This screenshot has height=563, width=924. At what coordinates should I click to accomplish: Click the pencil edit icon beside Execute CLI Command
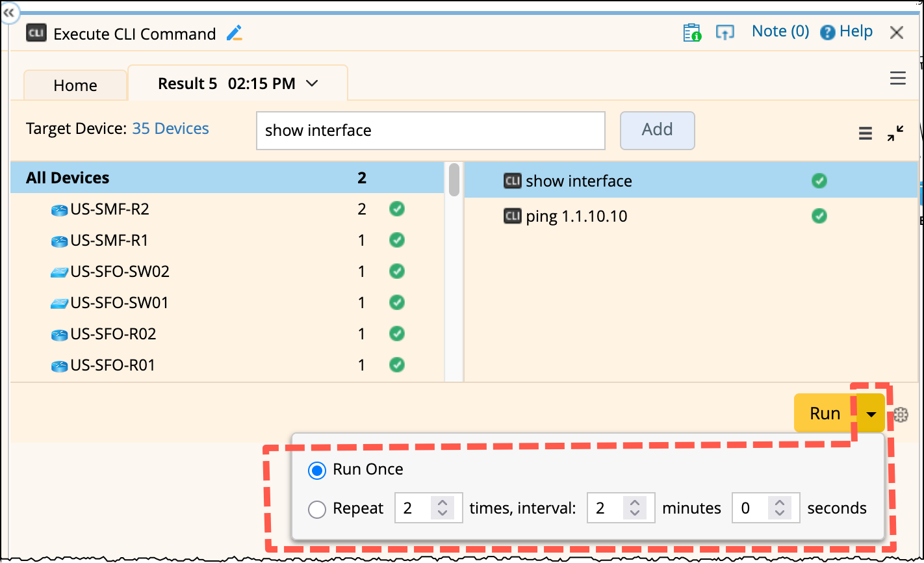tap(235, 33)
